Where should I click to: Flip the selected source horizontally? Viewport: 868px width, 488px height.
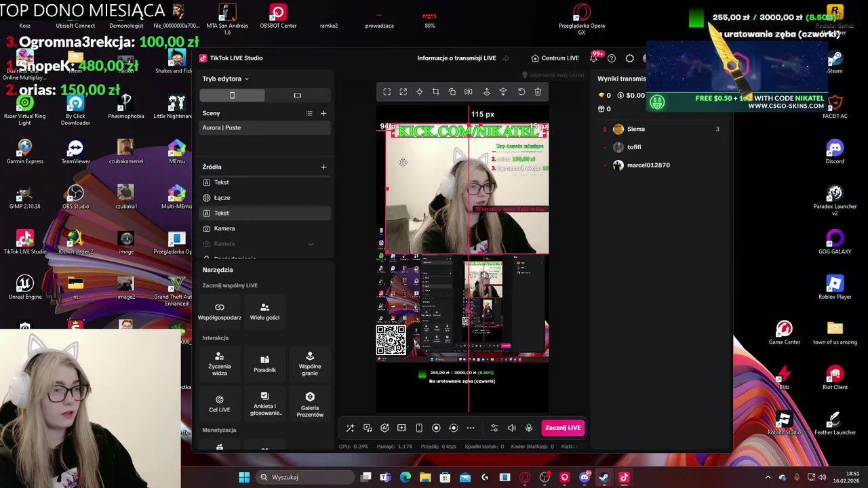[x=468, y=92]
